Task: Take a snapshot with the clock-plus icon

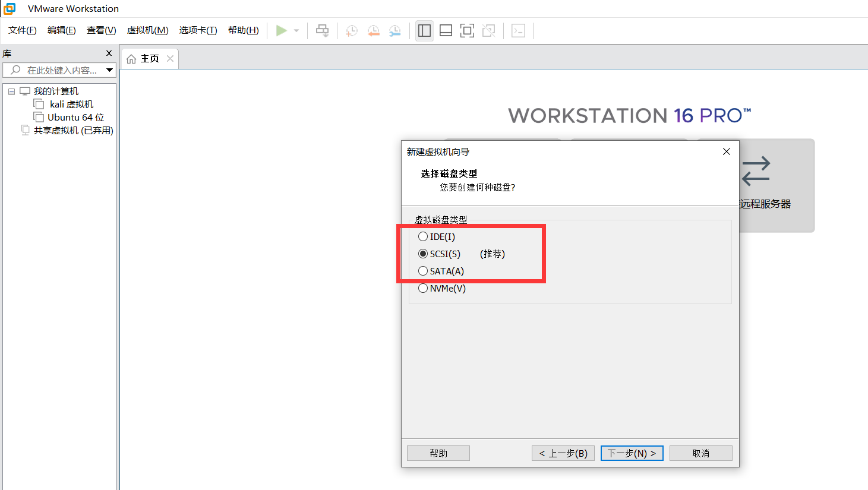Action: 352,31
